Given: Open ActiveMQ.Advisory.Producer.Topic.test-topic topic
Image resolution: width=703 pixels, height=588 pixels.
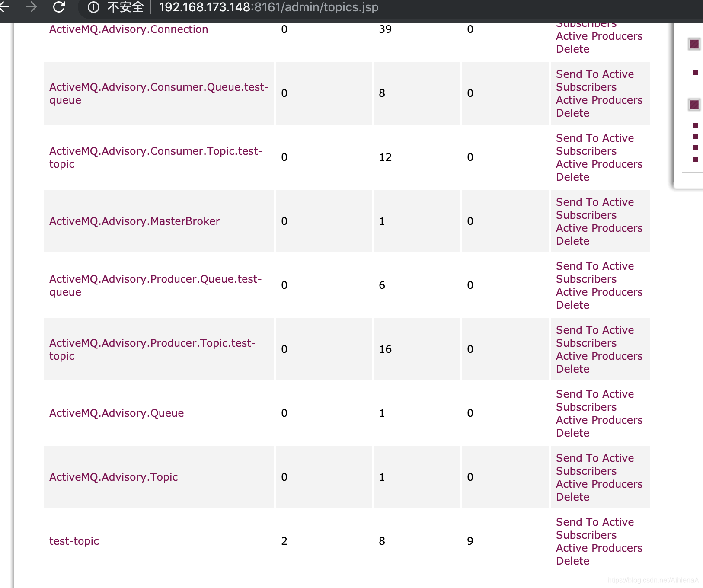Looking at the screenshot, I should pyautogui.click(x=152, y=349).
